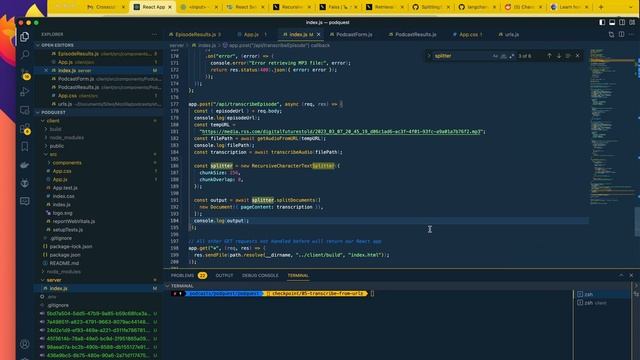This screenshot has width=640, height=360.
Task: Click the find input containing splitter
Action: 461,56
